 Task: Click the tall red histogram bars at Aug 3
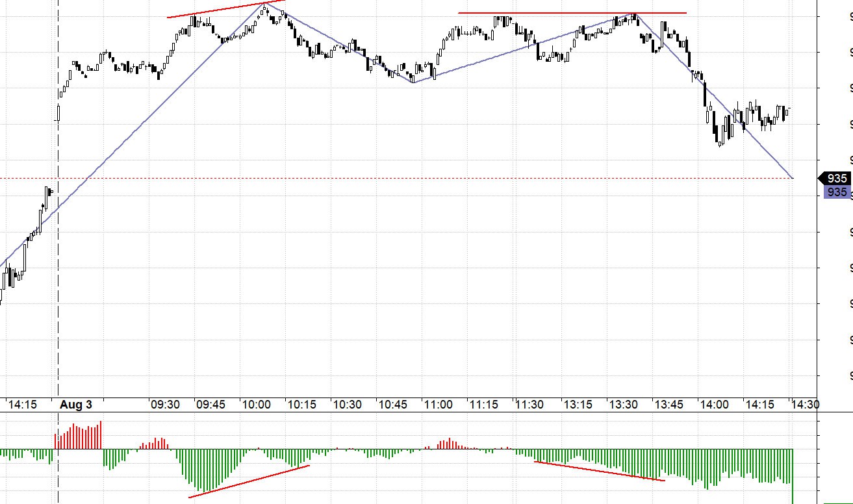[x=79, y=436]
